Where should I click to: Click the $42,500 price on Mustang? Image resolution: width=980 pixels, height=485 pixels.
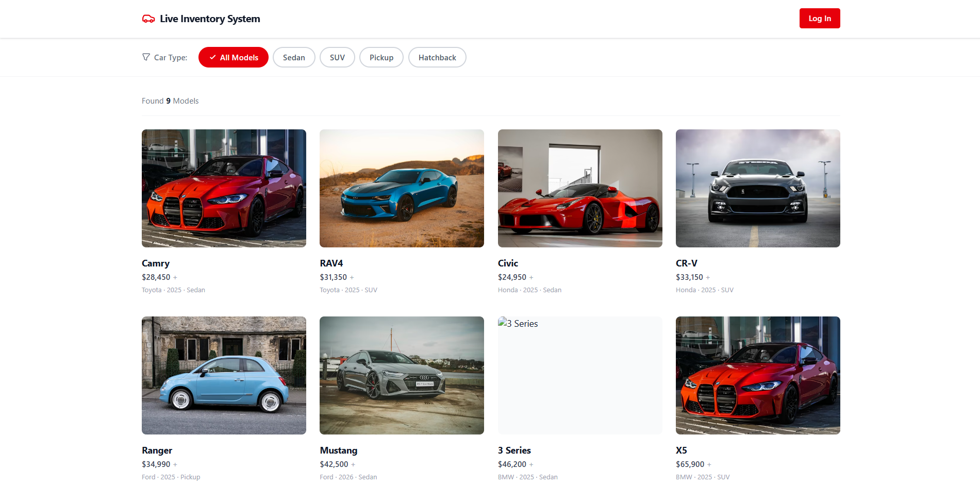pyautogui.click(x=334, y=464)
